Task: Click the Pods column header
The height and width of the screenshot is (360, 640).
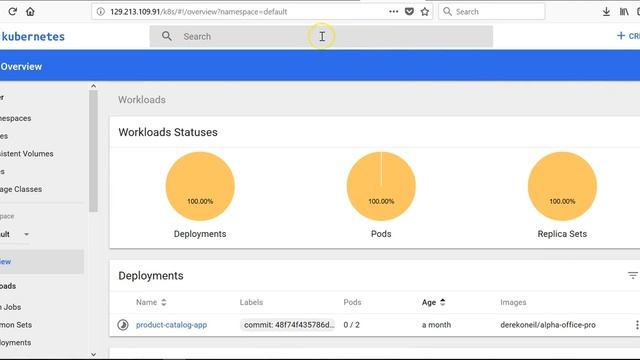Action: pos(352,302)
